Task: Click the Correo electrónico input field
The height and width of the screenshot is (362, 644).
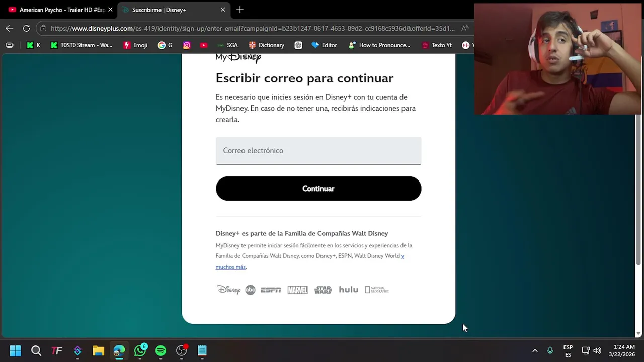Action: click(318, 151)
